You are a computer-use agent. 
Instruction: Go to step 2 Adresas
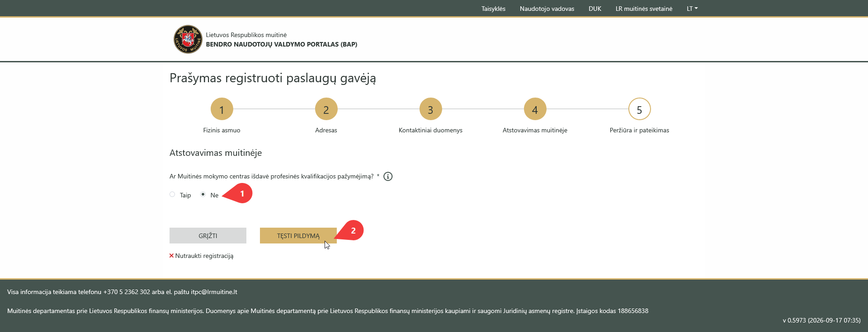[326, 109]
